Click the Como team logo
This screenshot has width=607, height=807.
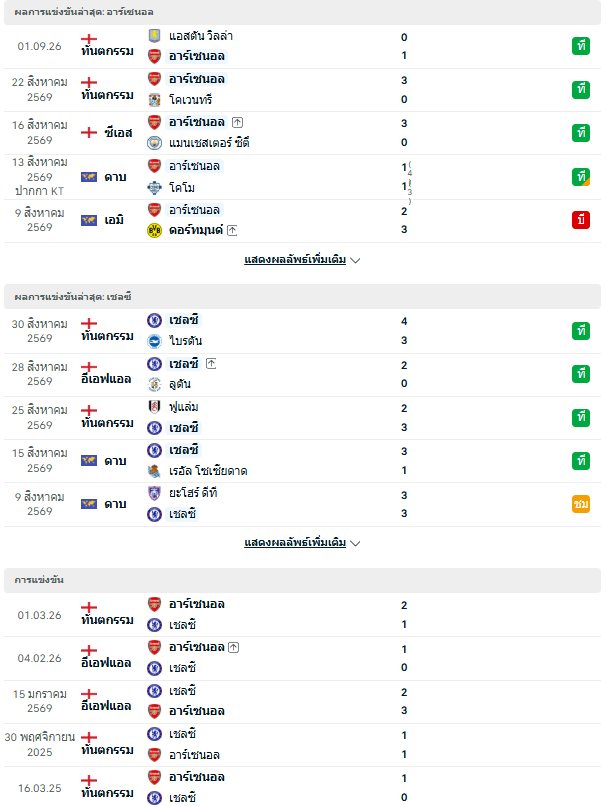(154, 188)
